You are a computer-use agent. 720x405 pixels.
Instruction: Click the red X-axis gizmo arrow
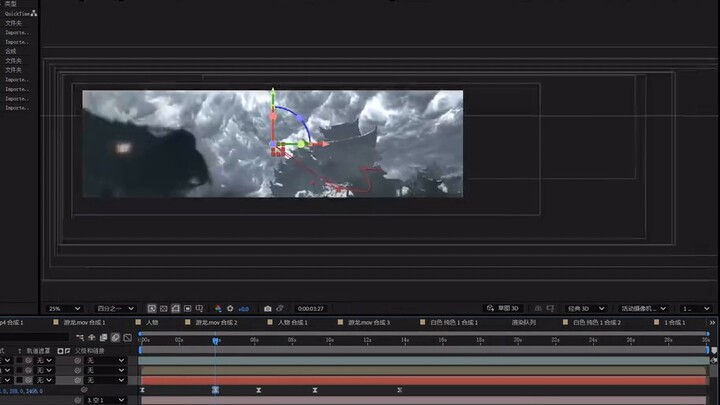pos(323,145)
